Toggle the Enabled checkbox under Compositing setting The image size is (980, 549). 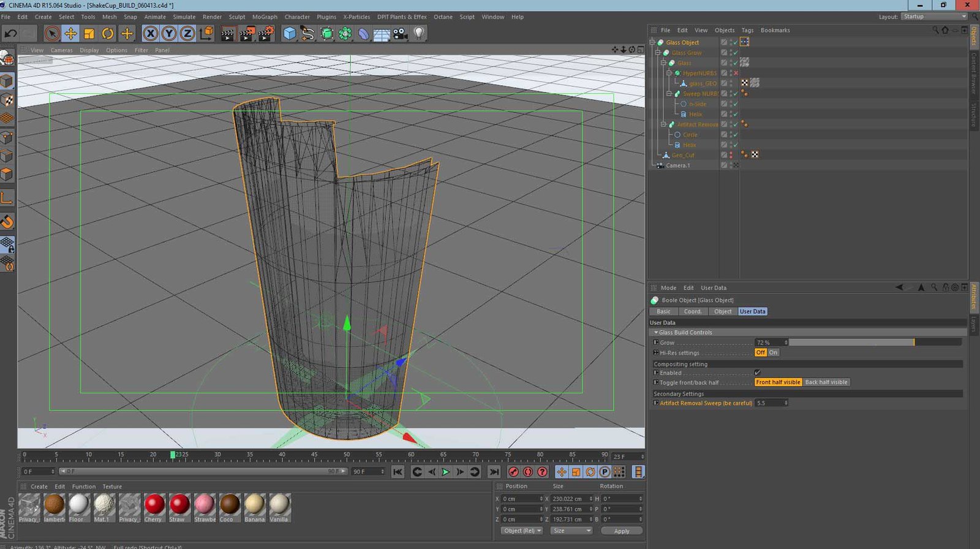tap(758, 373)
